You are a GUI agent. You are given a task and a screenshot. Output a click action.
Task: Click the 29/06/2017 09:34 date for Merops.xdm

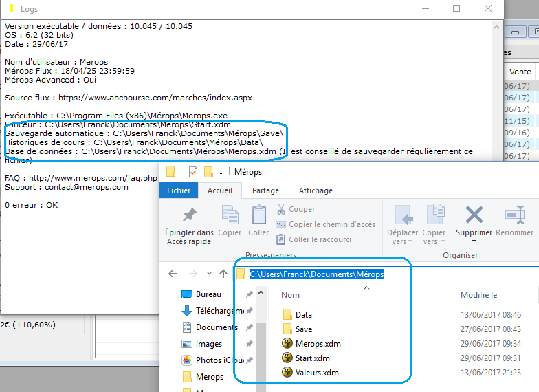pos(491,344)
